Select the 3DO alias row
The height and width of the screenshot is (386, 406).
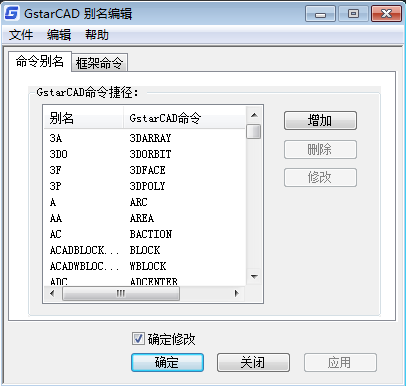(x=145, y=154)
